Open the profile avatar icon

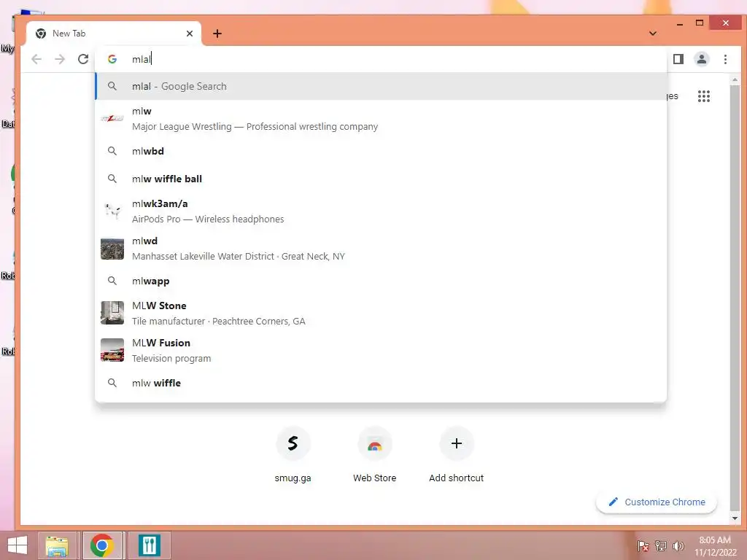coord(701,59)
